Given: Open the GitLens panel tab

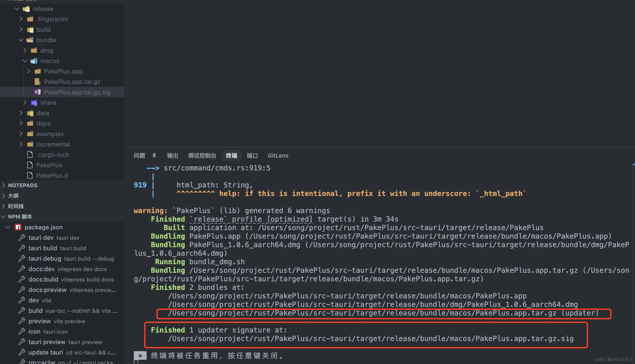Looking at the screenshot, I should coord(278,155).
